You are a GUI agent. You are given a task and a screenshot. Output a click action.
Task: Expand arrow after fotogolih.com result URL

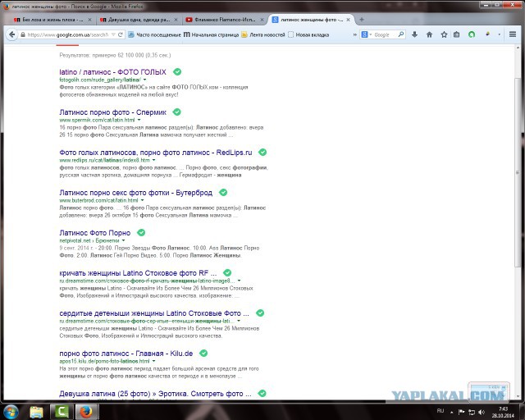pyautogui.click(x=145, y=80)
